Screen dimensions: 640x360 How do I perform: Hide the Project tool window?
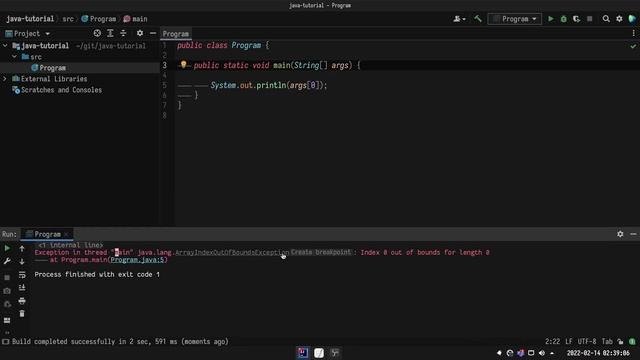[153, 33]
